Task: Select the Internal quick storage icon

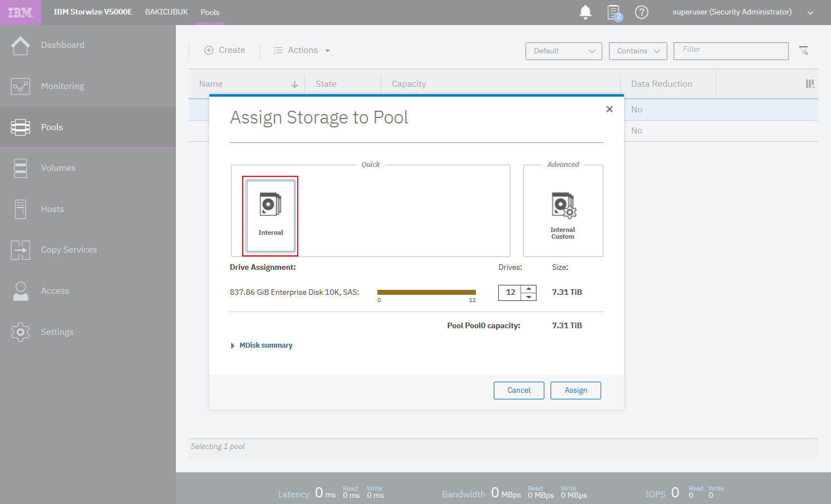Action: [271, 215]
